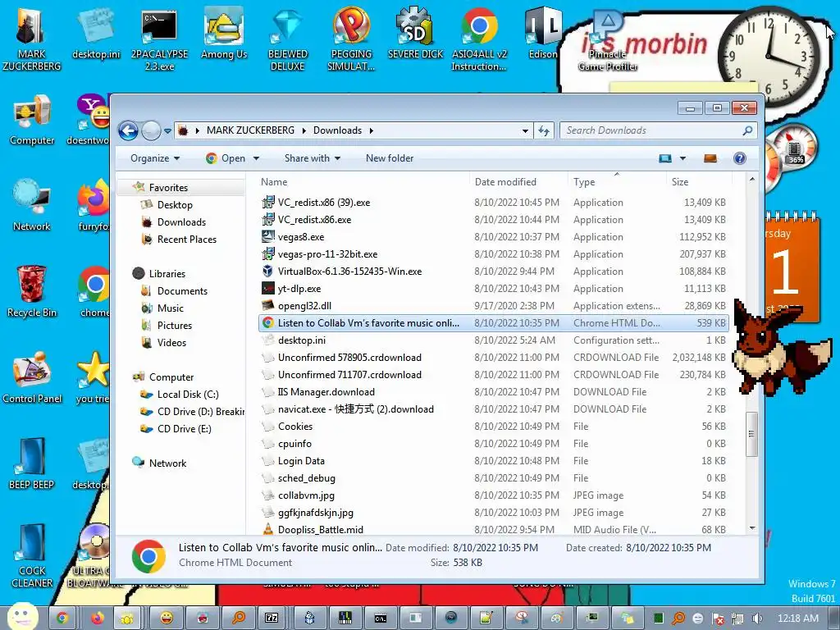
Task: Select the opengl32.dll file
Action: click(x=493, y=305)
